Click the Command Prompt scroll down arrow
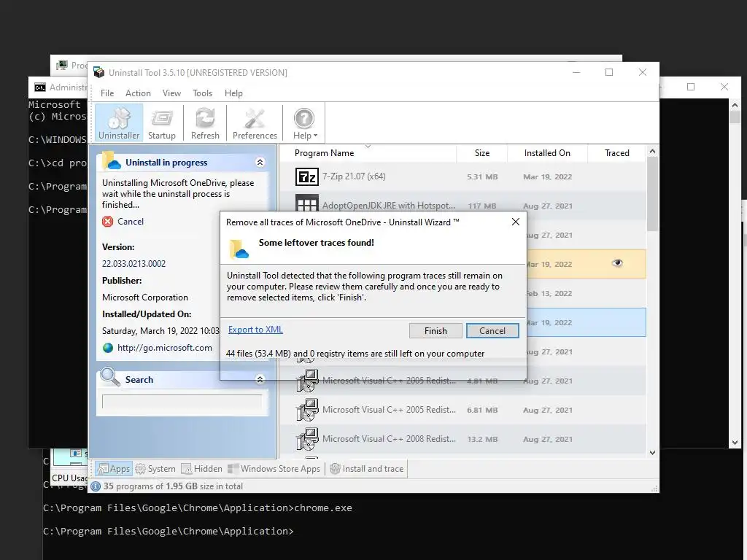This screenshot has height=560, width=747. pos(735,443)
